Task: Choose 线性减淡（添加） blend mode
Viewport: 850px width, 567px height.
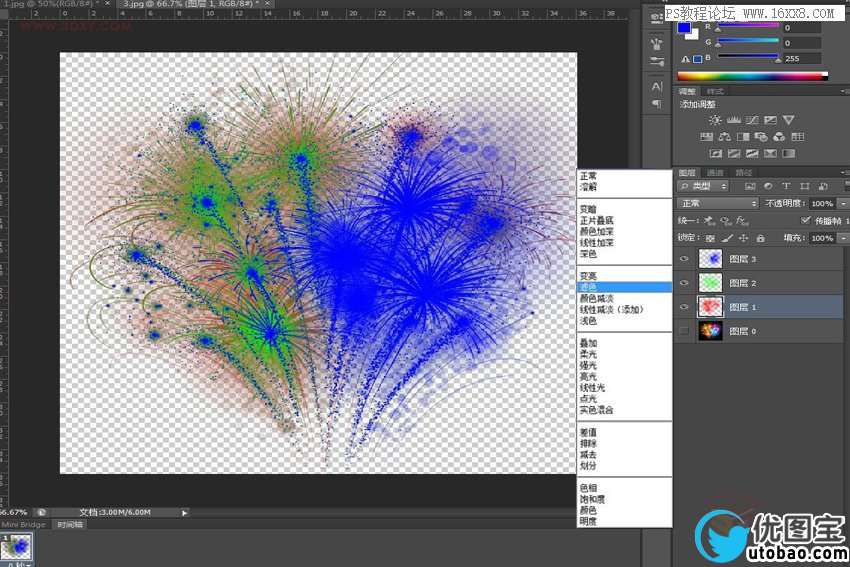Action: coord(624,310)
